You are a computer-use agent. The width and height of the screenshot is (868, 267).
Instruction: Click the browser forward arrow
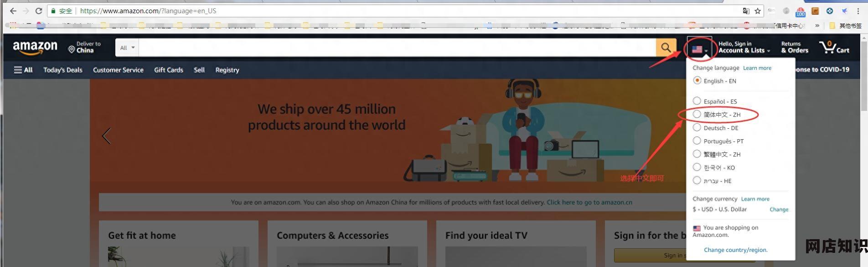tap(26, 11)
